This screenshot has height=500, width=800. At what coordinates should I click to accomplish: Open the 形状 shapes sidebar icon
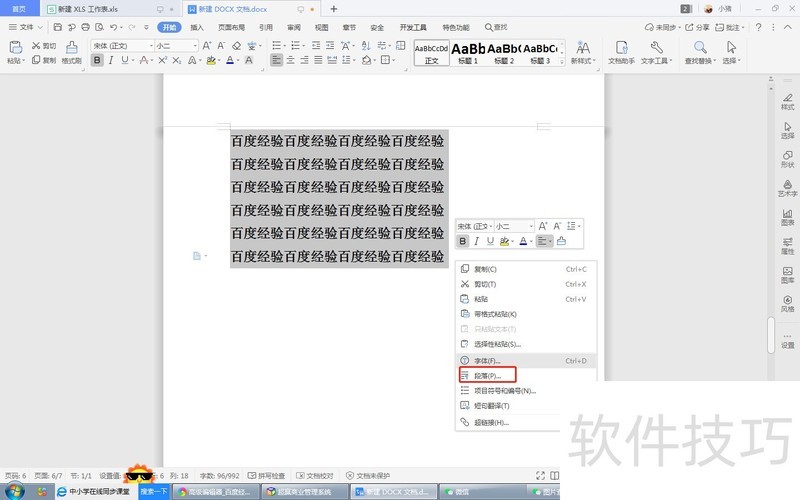[787, 158]
